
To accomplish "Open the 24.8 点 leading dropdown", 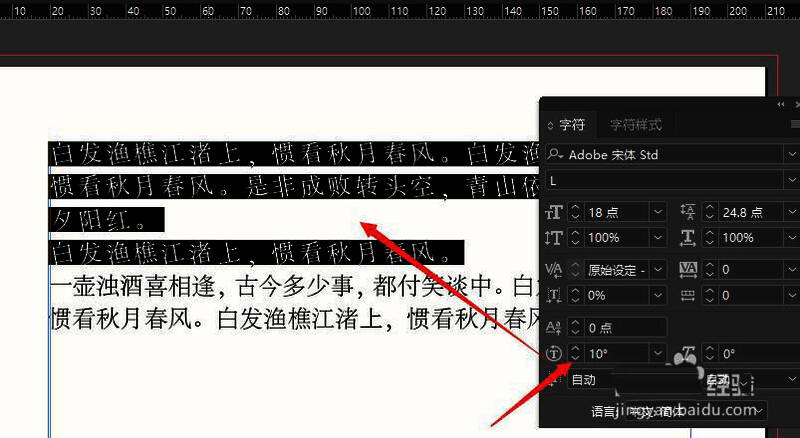I will coord(792,212).
